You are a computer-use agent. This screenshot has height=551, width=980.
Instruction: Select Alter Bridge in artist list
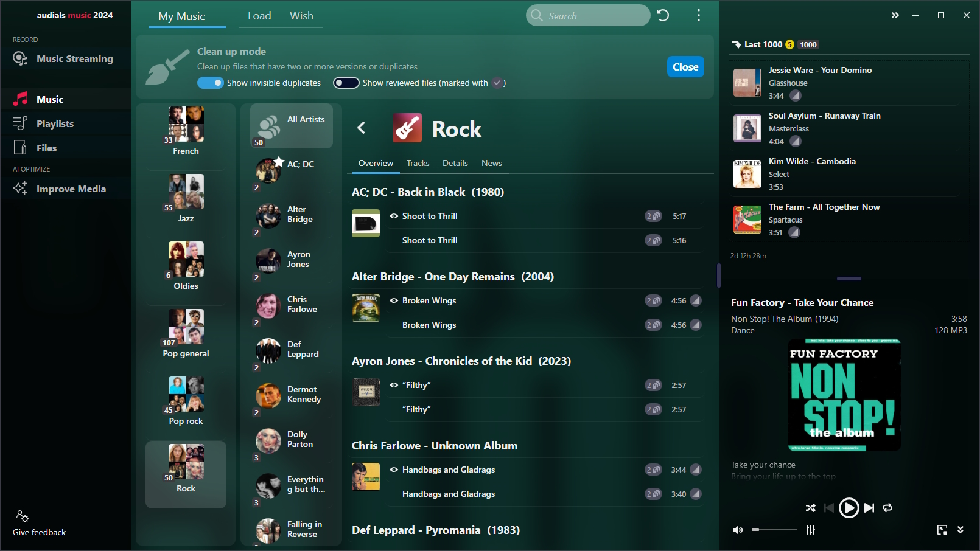[x=292, y=217]
